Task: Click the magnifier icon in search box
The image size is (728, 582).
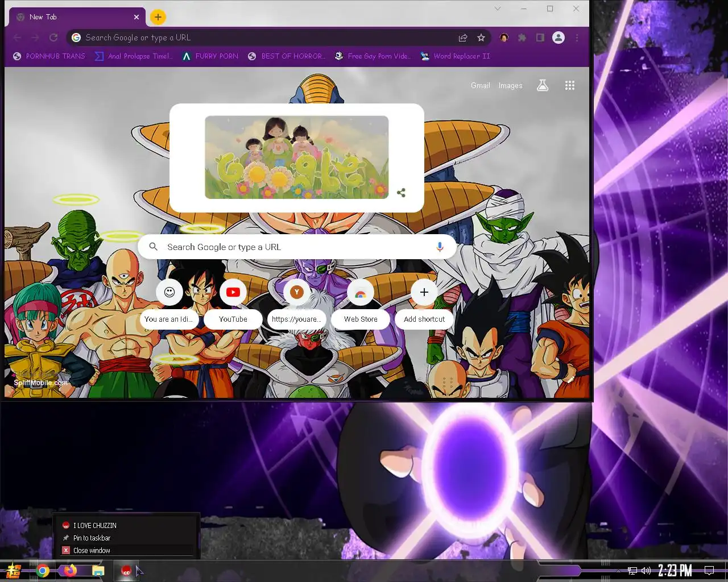Action: click(x=153, y=247)
